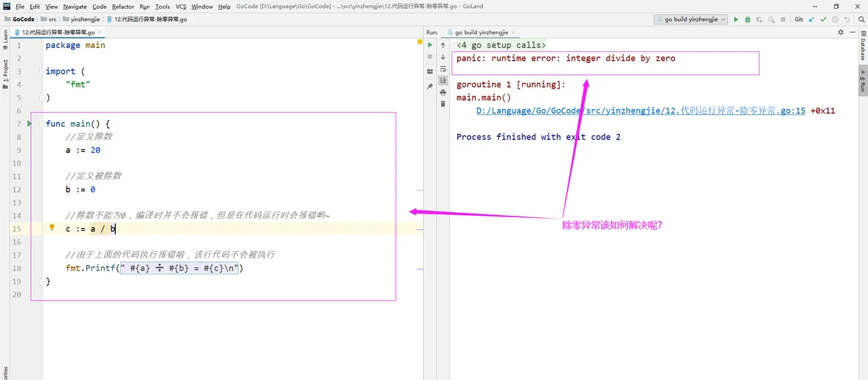Image resolution: width=868 pixels, height=380 pixels.
Task: Click the stop button in the top toolbar
Action: [x=783, y=20]
